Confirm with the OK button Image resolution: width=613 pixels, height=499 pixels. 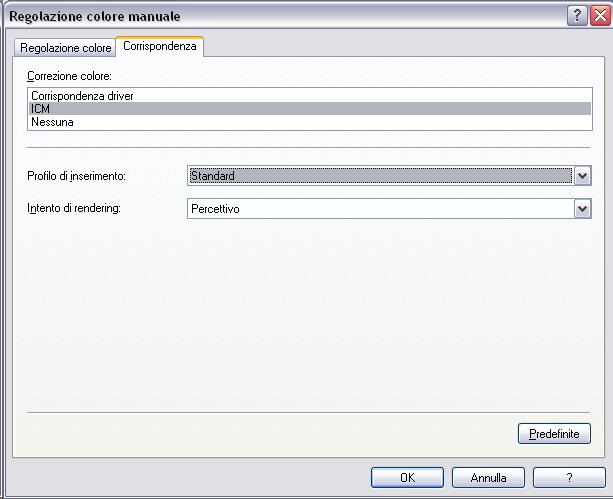(x=407, y=477)
